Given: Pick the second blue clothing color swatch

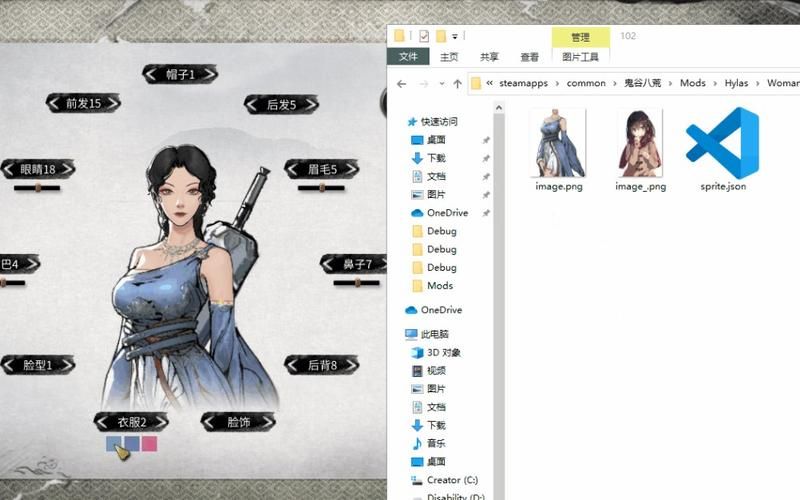Looking at the screenshot, I should [132, 443].
